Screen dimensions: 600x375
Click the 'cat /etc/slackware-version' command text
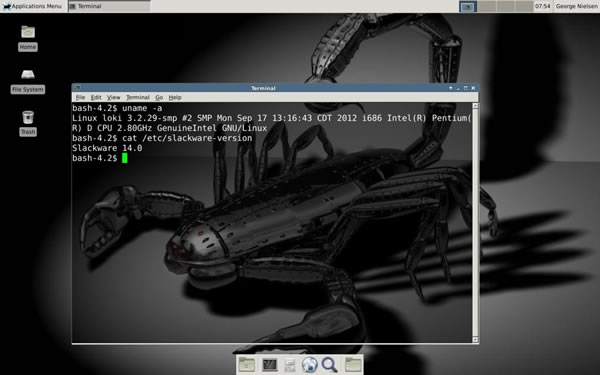click(x=187, y=138)
